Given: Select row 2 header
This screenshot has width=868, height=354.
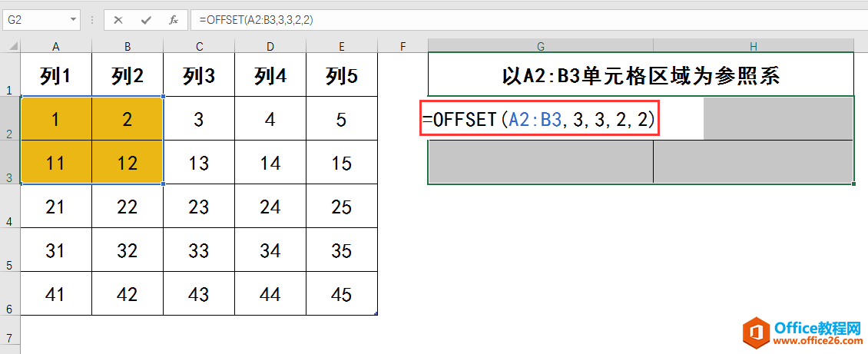Looking at the screenshot, I should pos(10,118).
